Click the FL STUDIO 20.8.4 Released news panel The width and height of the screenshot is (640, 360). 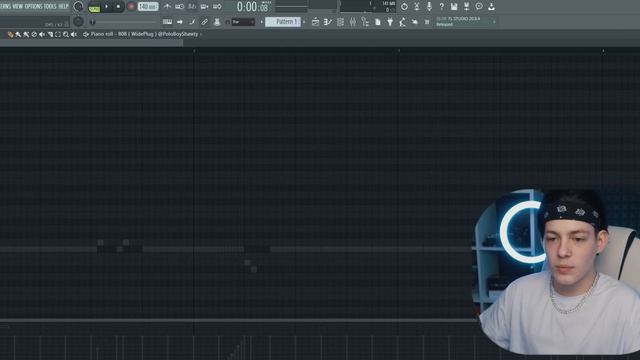tap(465, 21)
